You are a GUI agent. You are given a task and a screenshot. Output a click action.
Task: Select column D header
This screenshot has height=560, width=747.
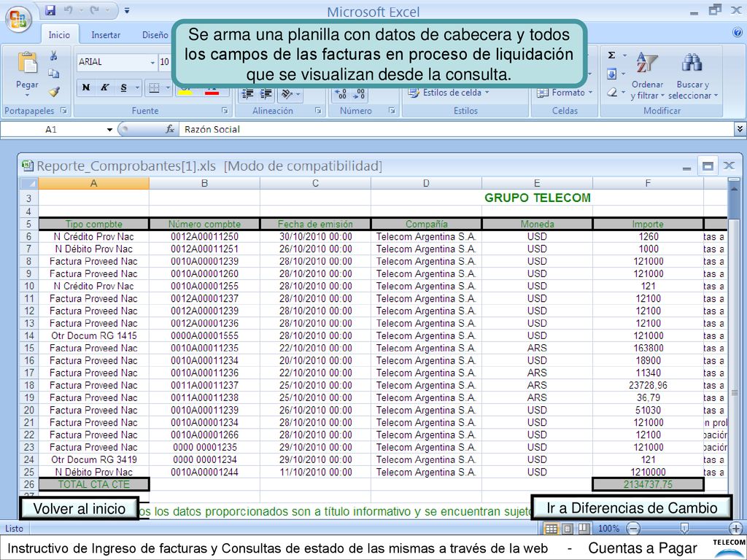pyautogui.click(x=426, y=183)
